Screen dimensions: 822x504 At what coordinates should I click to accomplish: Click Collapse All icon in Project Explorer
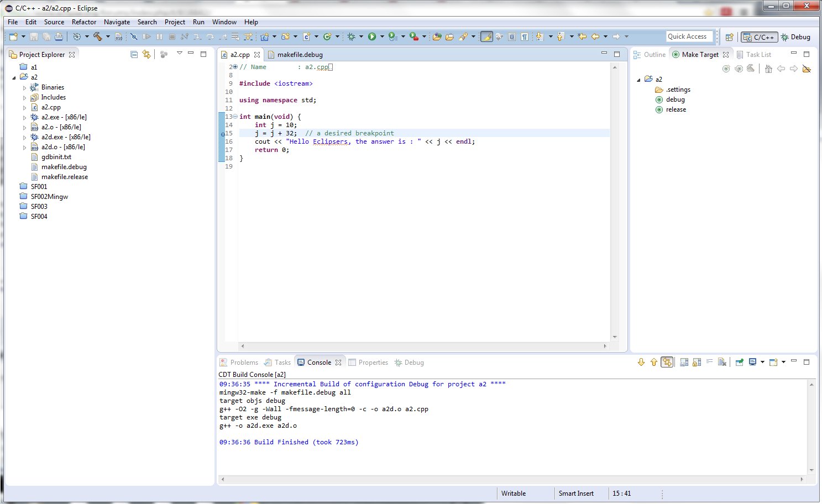point(134,54)
